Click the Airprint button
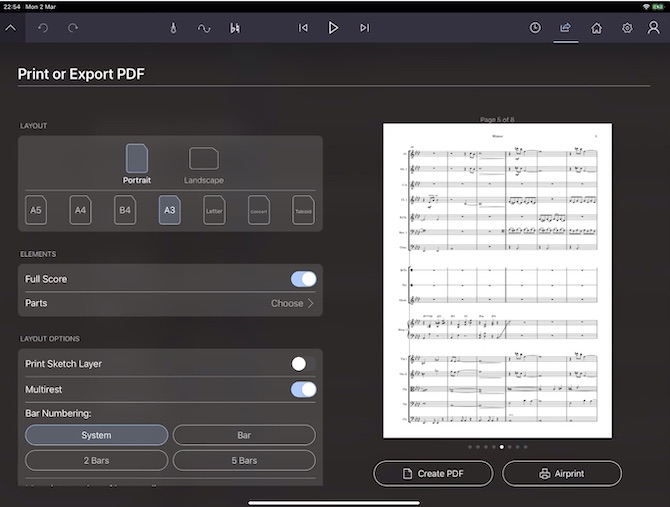Screen dimensions: 670x507 (562, 473)
